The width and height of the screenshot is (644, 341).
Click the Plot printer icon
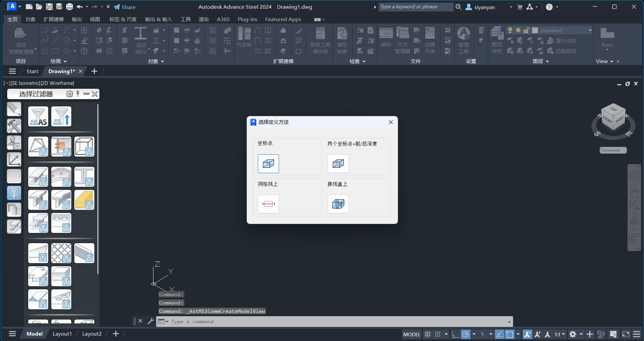point(70,7)
